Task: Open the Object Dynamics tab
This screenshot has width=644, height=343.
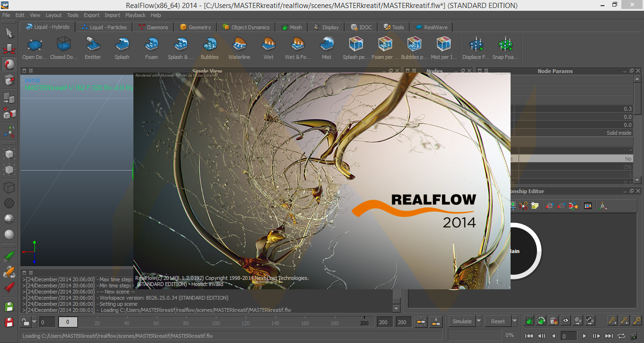Action: [x=246, y=27]
